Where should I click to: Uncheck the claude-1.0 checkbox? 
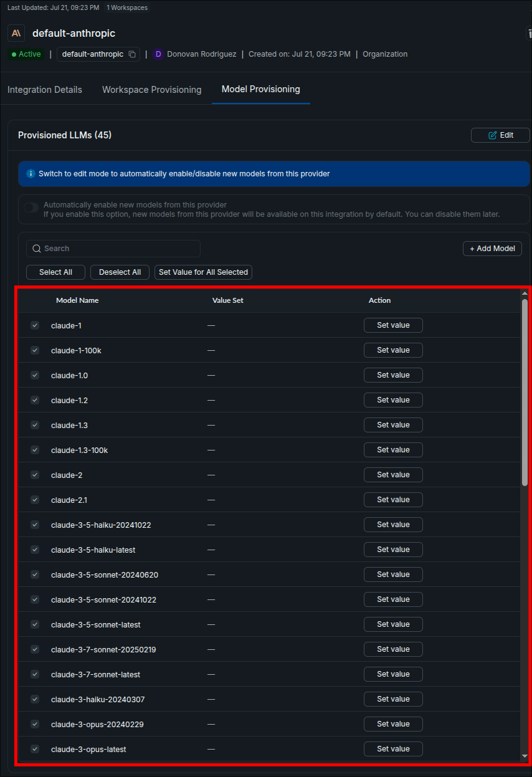pyautogui.click(x=35, y=375)
